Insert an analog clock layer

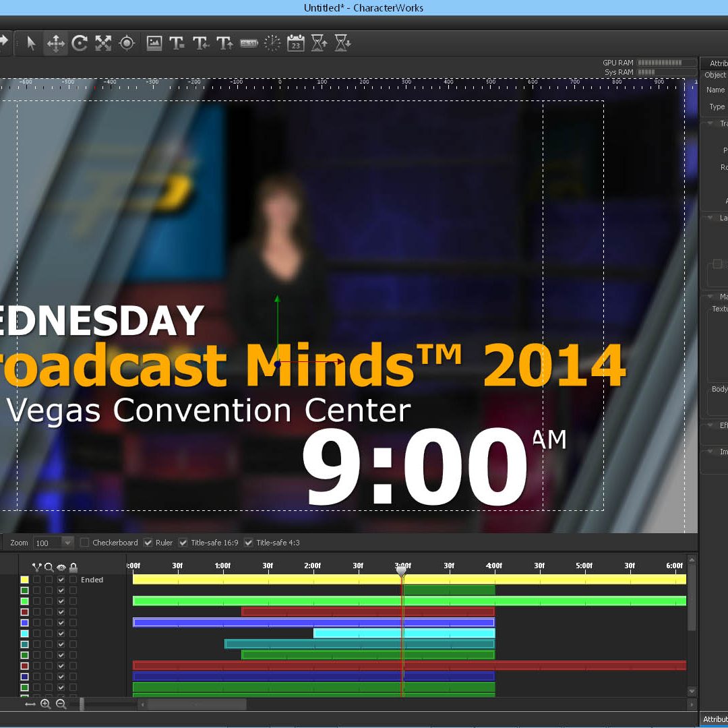[272, 43]
